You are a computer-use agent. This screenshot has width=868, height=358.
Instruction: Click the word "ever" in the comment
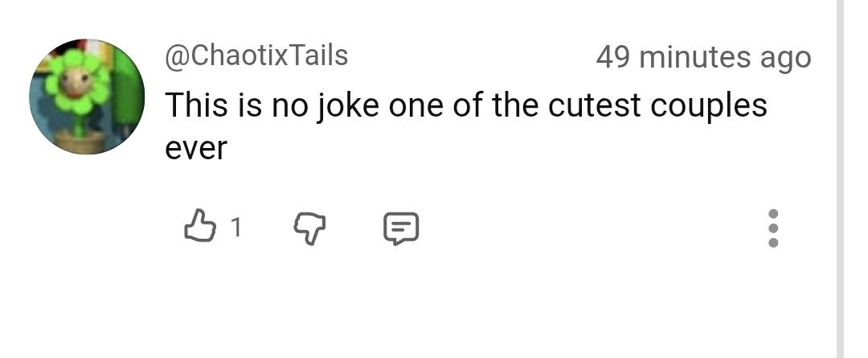(x=196, y=148)
